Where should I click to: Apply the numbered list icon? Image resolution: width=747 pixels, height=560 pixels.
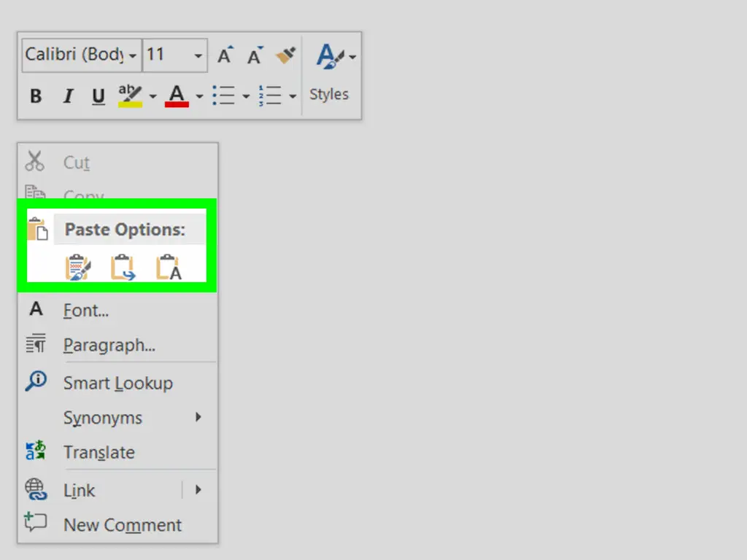pos(270,96)
